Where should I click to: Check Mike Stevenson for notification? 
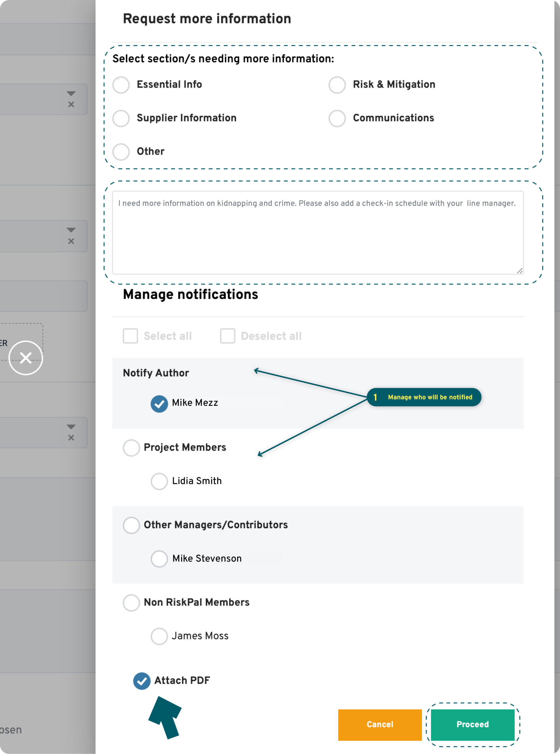coord(159,558)
